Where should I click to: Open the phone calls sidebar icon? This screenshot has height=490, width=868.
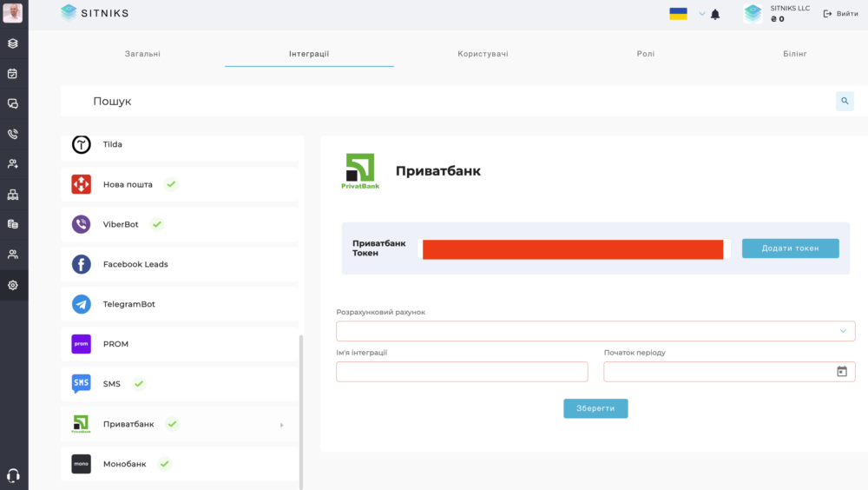(13, 134)
